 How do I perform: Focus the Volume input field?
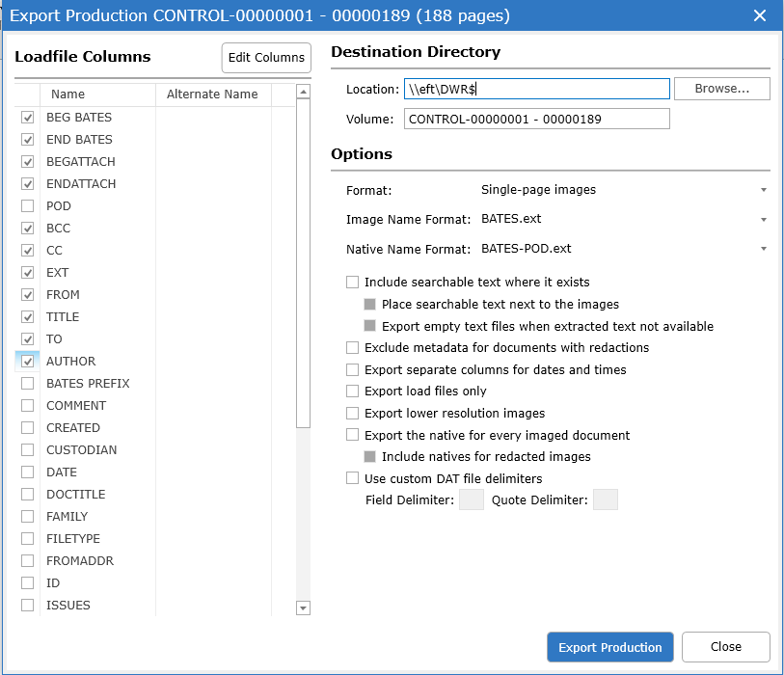537,119
